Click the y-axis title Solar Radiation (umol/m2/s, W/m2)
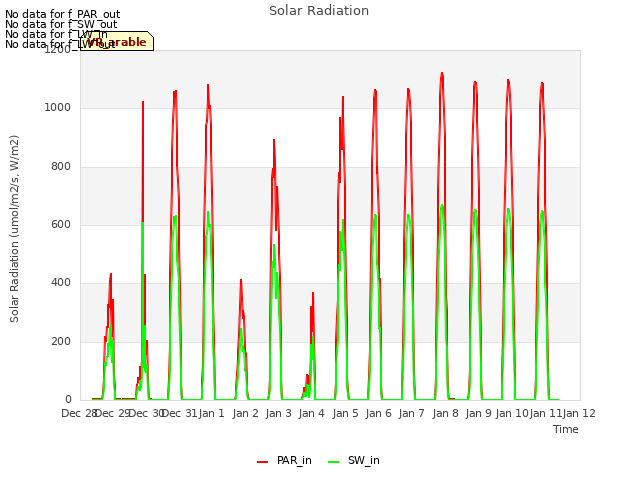Image resolution: width=640 pixels, height=480 pixels. (x=14, y=229)
